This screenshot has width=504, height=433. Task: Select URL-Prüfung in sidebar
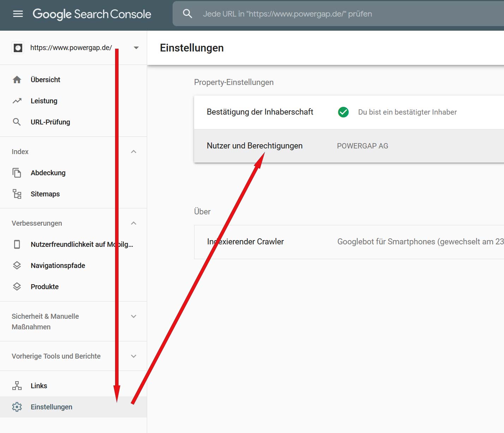tap(73, 122)
